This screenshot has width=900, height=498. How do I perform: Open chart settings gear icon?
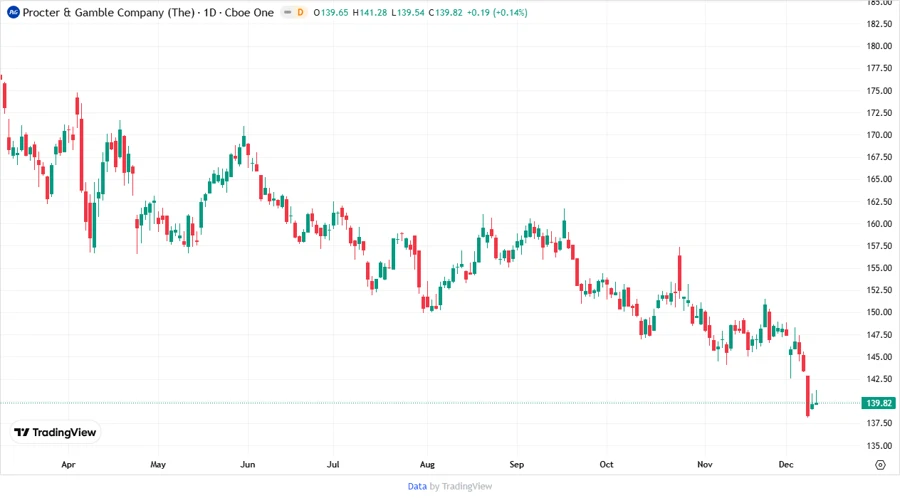pos(880,465)
